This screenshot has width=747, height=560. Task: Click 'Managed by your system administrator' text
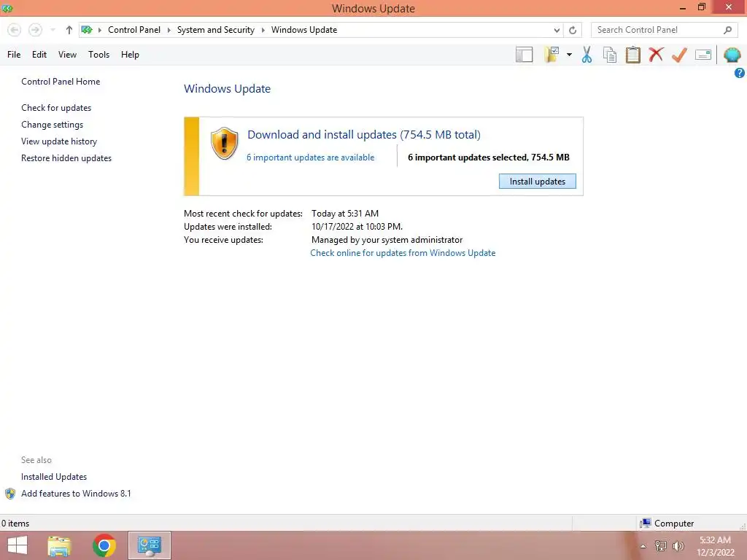point(387,240)
